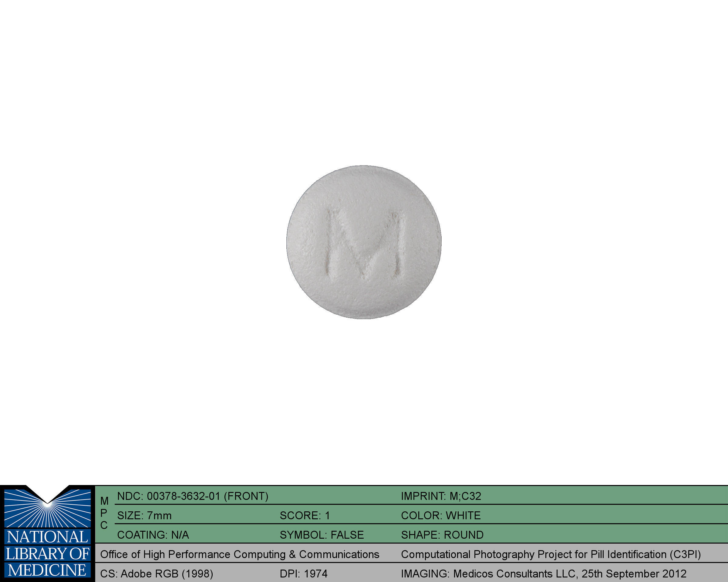728x582 pixels.
Task: Expand the SIZE: 7mm detail
Action: click(x=144, y=516)
